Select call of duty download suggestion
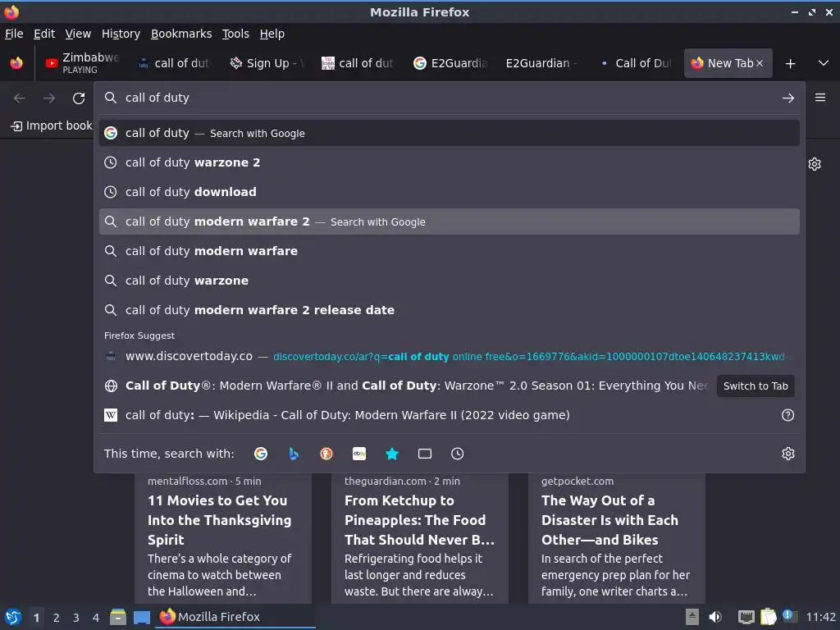Screen dimensions: 840x630 point(449,192)
